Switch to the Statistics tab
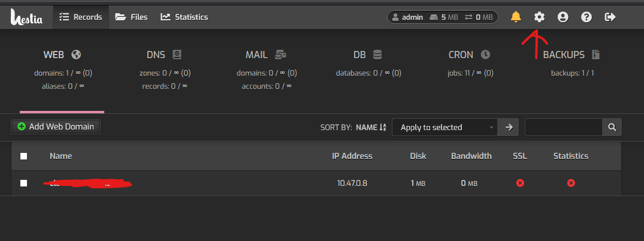644x241 pixels. point(185,17)
